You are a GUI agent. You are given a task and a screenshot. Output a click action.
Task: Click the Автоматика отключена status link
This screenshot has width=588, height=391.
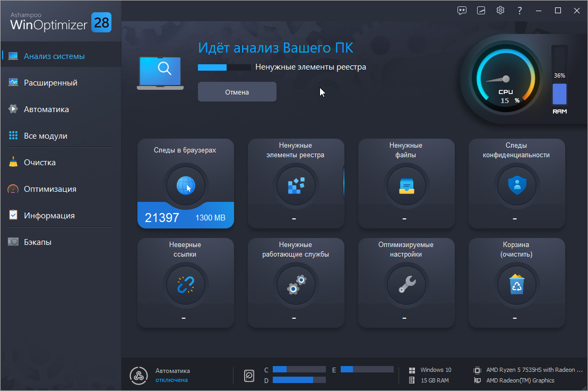click(x=171, y=380)
